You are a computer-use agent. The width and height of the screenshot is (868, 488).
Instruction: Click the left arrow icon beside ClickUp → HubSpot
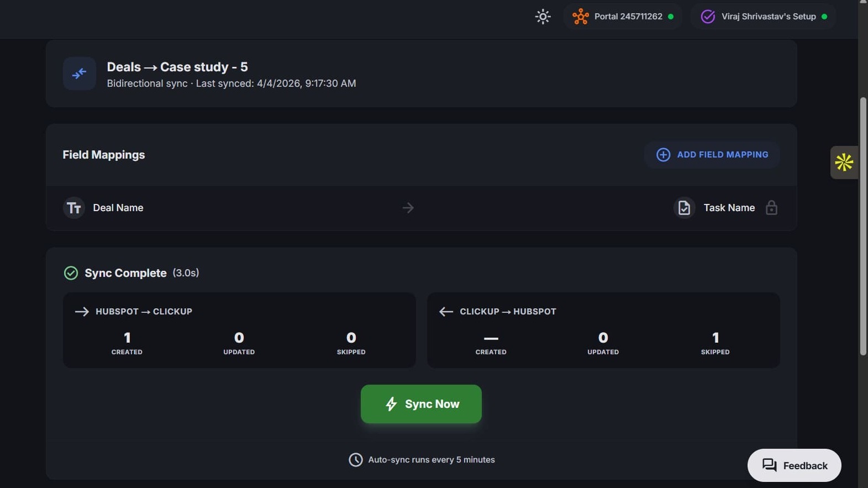pos(446,312)
